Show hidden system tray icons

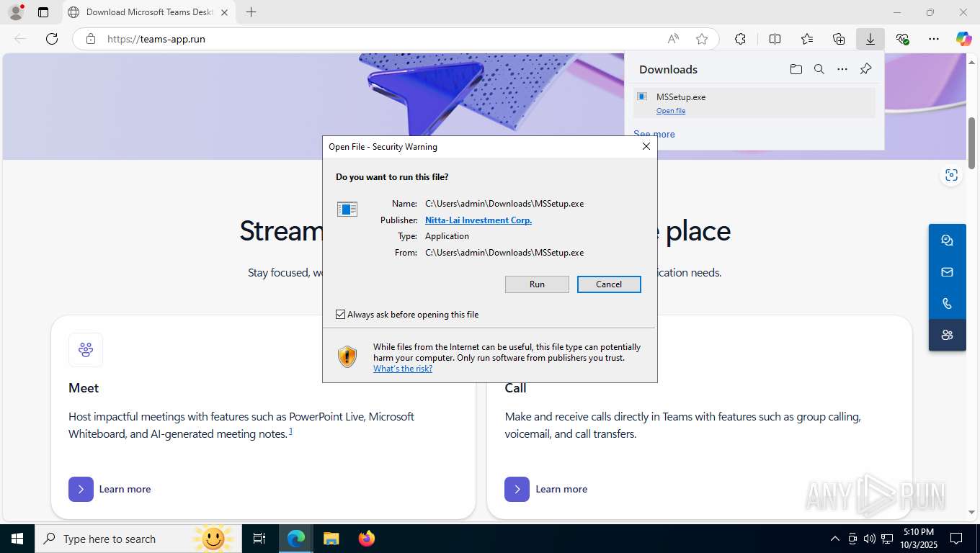click(x=834, y=539)
